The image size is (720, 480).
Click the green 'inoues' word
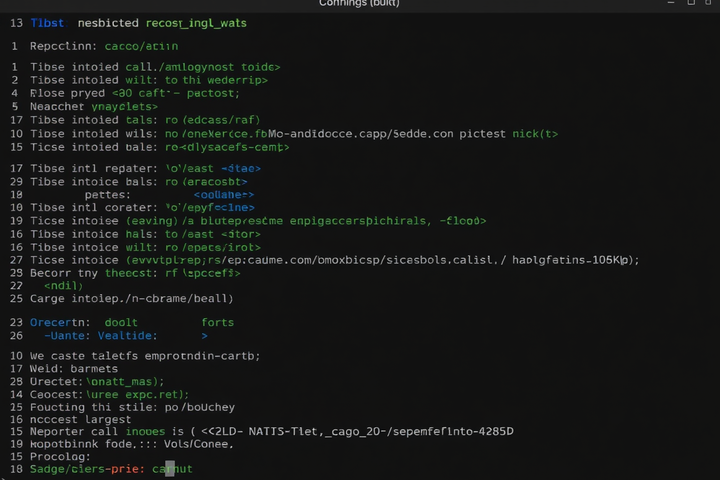[145, 431]
